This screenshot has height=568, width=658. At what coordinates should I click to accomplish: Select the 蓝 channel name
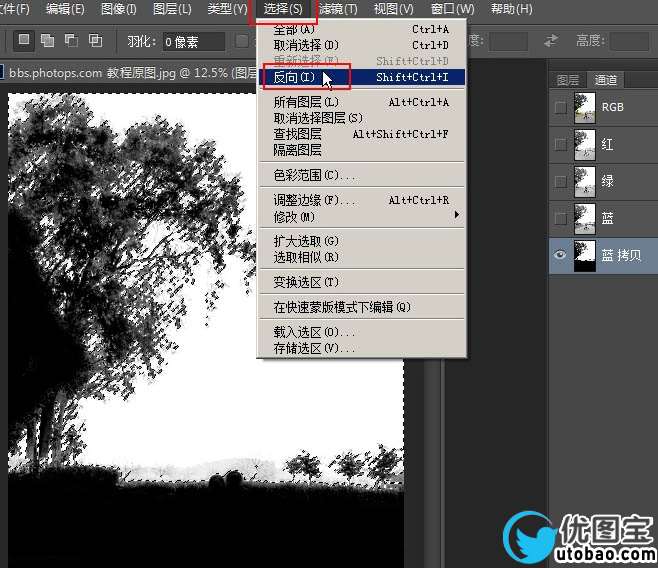[607, 218]
